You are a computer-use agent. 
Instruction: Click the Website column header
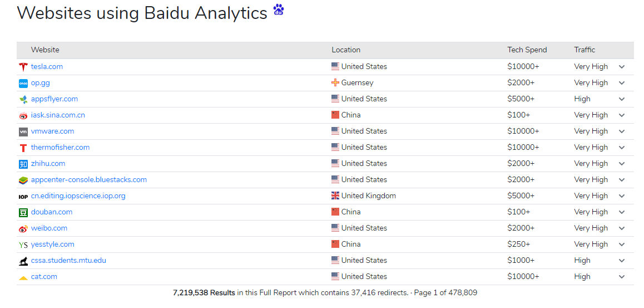tap(45, 50)
